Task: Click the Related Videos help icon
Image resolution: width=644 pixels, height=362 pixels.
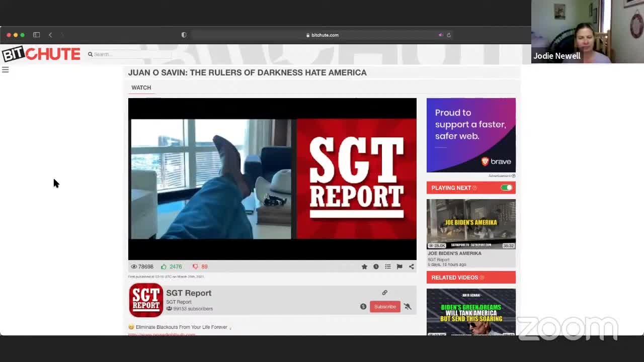Action: 482,278
